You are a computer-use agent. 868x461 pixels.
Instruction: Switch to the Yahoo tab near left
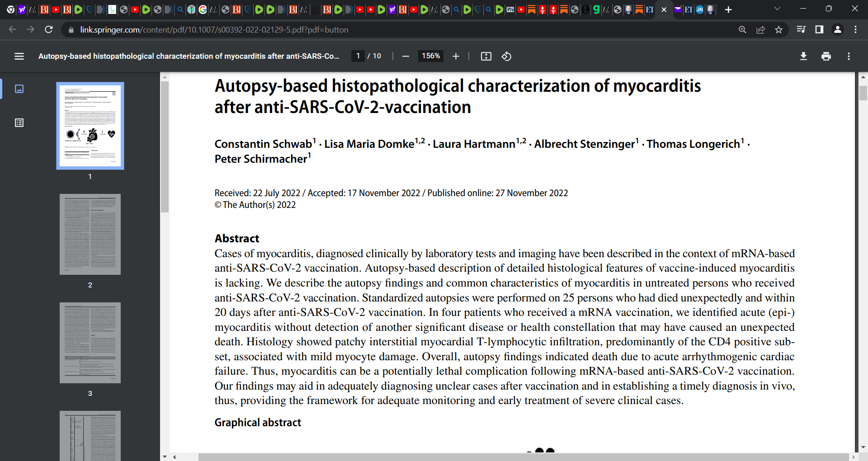point(22,9)
